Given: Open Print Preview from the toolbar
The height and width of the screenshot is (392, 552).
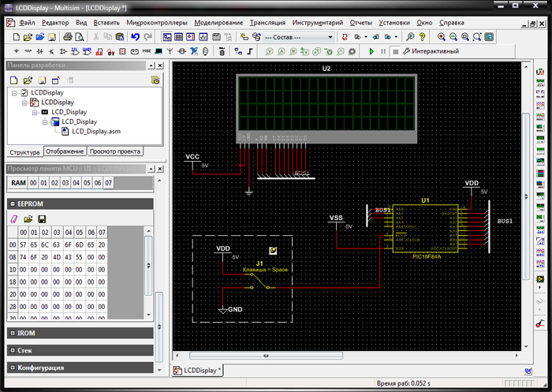Looking at the screenshot, I should pyautogui.click(x=80, y=36).
